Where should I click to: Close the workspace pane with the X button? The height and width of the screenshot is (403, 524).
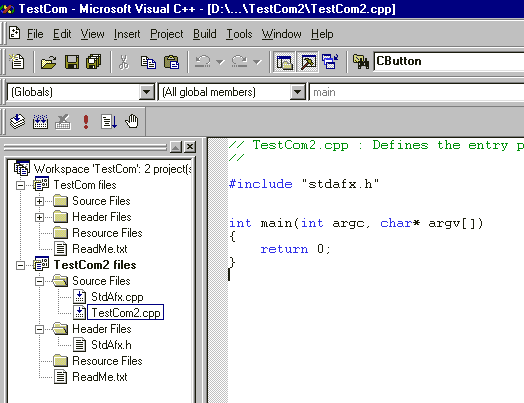pyautogui.click(x=190, y=147)
